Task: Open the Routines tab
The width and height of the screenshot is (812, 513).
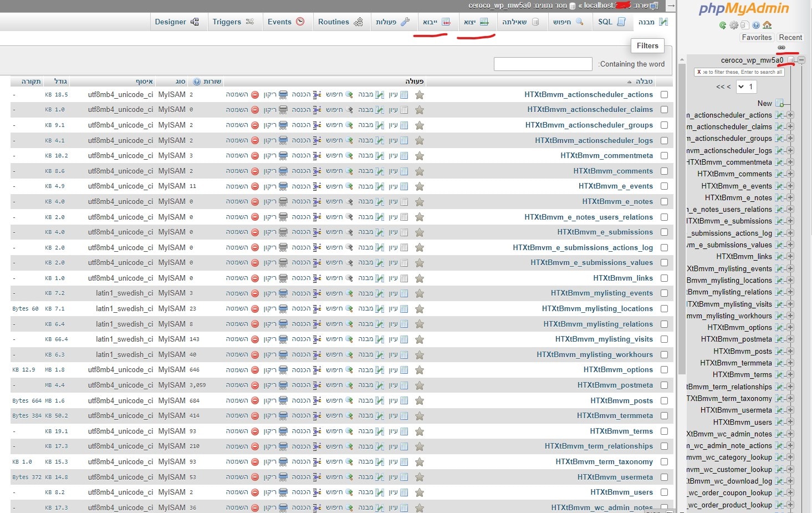Action: click(x=340, y=22)
